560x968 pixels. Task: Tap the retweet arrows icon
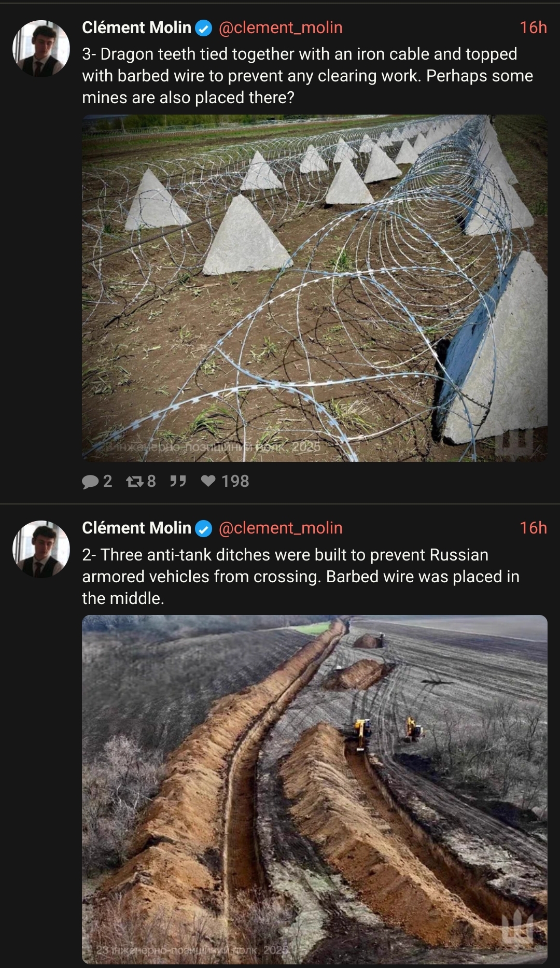[x=135, y=482]
